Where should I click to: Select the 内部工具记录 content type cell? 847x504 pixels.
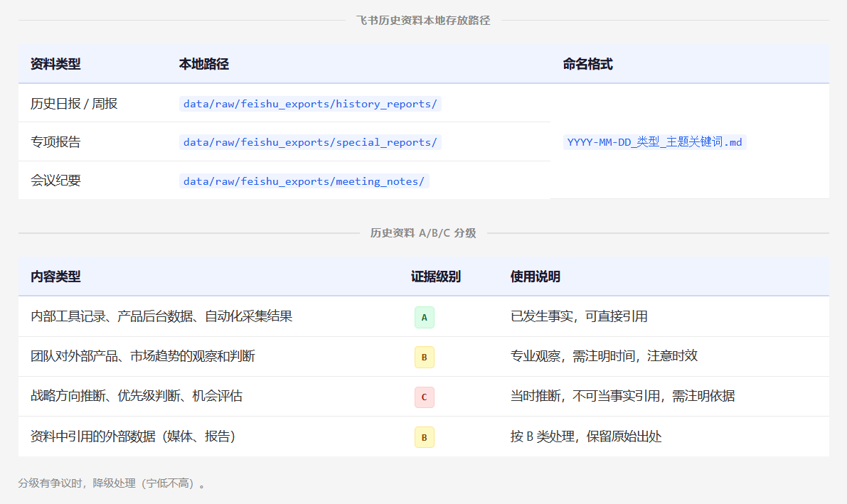161,316
